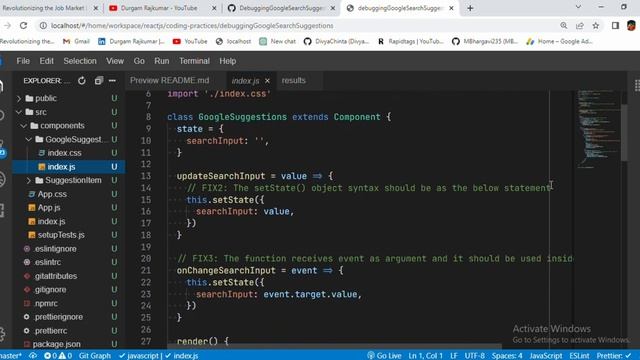Click the Prettier status item

[613, 356]
